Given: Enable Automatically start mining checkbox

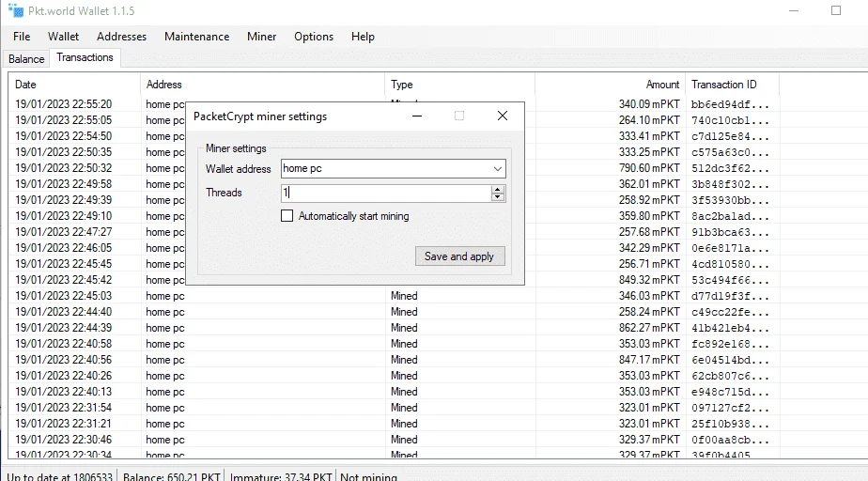Looking at the screenshot, I should tap(287, 216).
